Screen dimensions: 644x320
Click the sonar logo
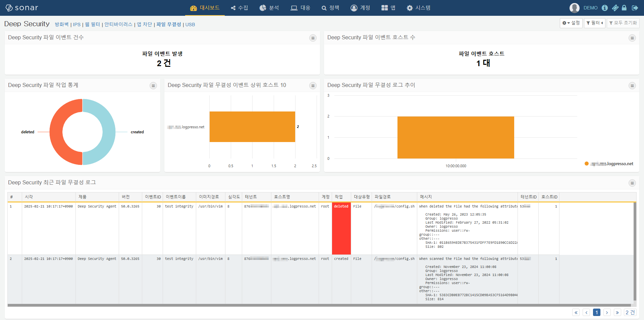(x=22, y=8)
